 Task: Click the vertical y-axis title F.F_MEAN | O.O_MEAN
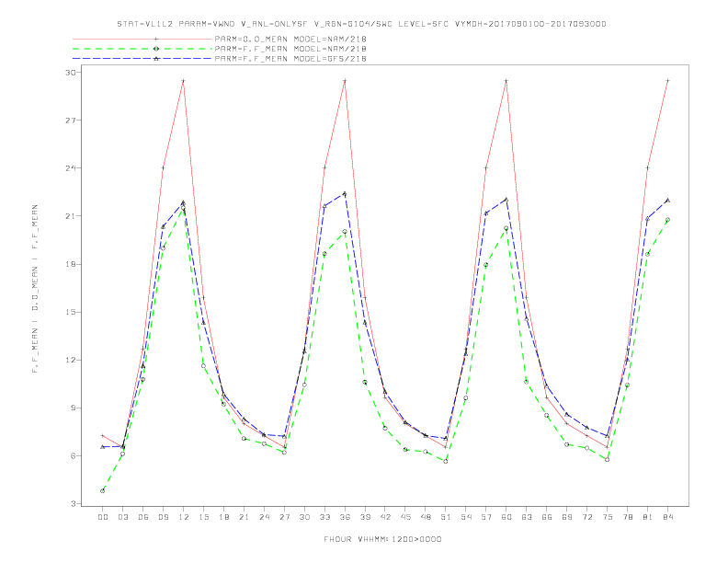[35, 289]
